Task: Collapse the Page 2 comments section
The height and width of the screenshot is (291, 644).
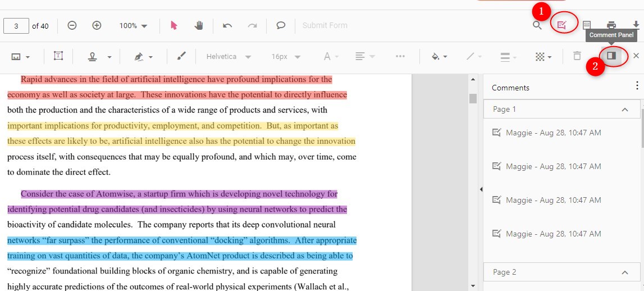Action: [625, 272]
